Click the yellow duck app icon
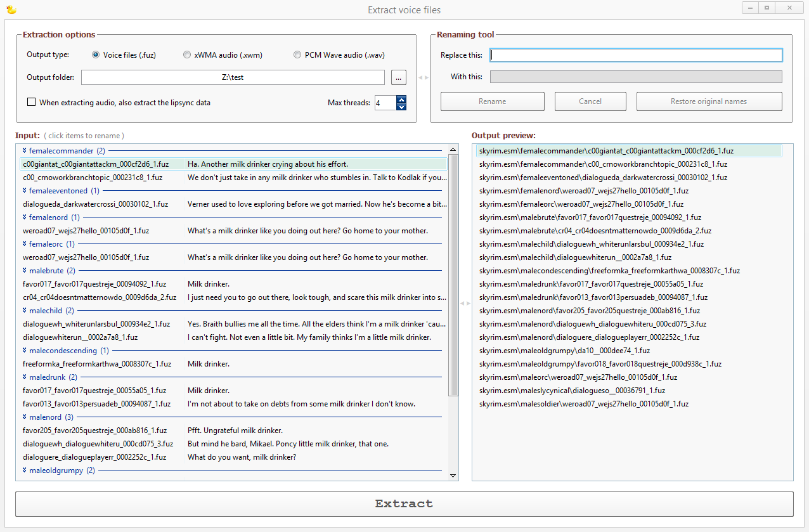 11,10
